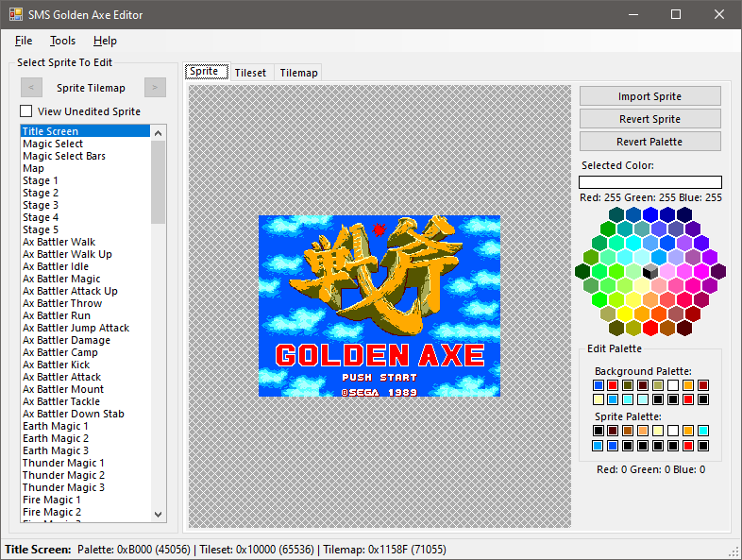Select Stage 5 in sprite list
This screenshot has height=560, width=742.
coord(86,229)
